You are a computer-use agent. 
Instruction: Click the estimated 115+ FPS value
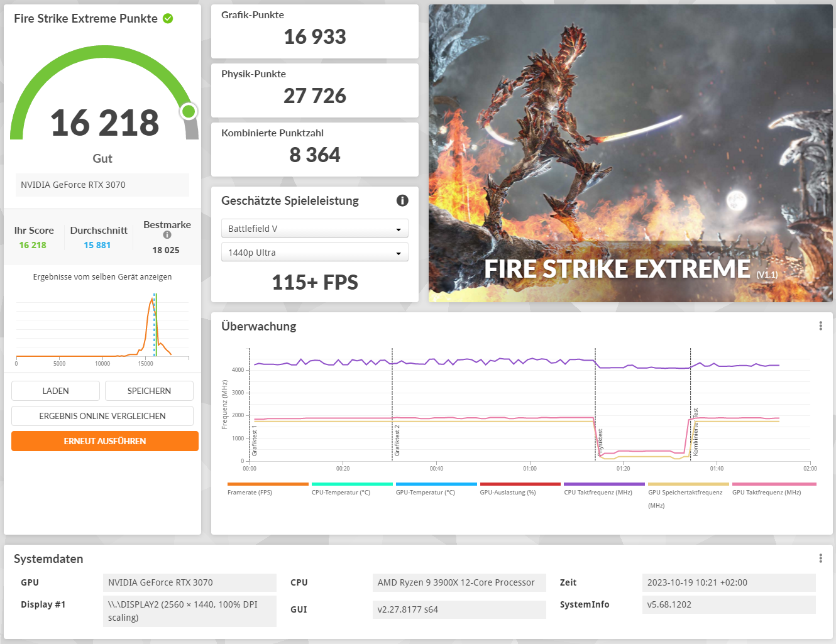coord(315,283)
